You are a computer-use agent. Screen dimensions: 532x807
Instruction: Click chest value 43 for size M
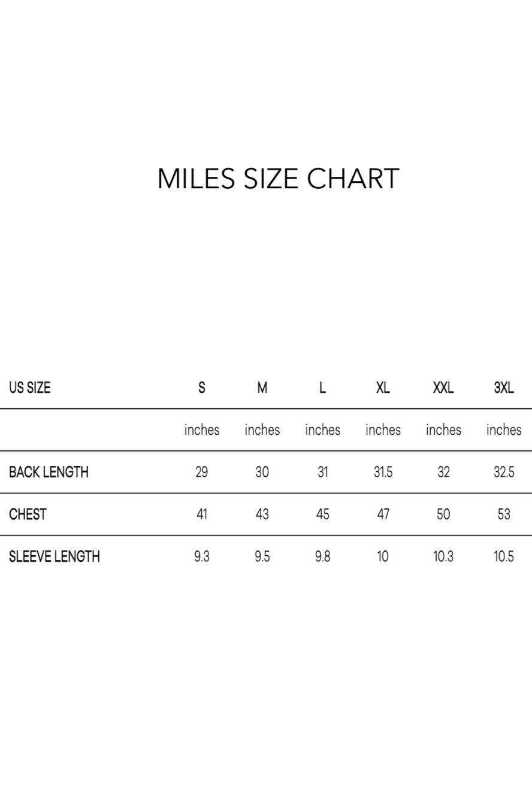tap(262, 514)
